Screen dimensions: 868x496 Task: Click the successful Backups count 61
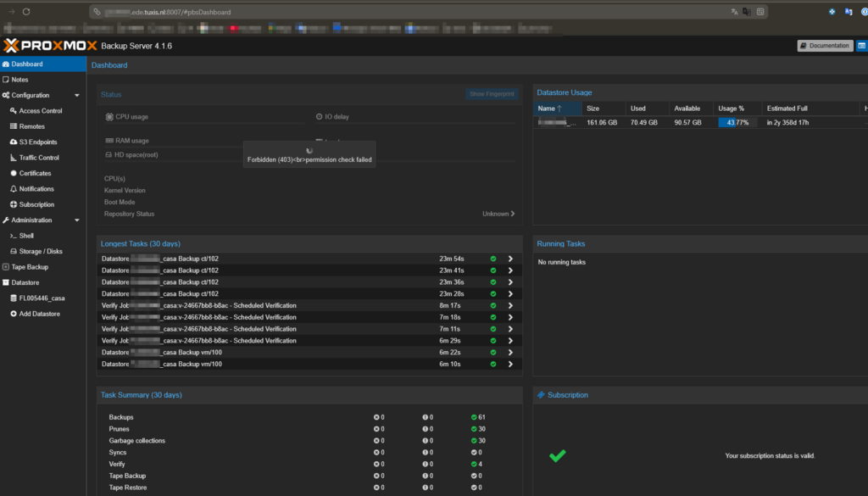(478, 417)
